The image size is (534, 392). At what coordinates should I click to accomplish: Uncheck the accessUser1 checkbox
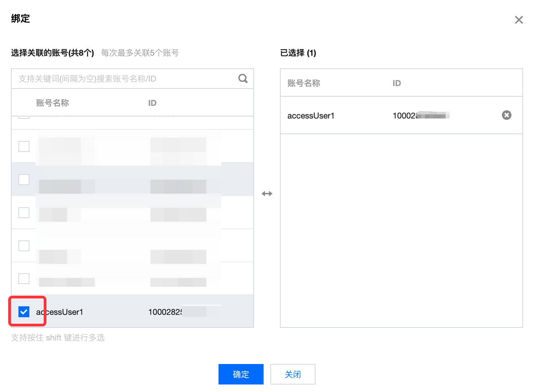24,311
